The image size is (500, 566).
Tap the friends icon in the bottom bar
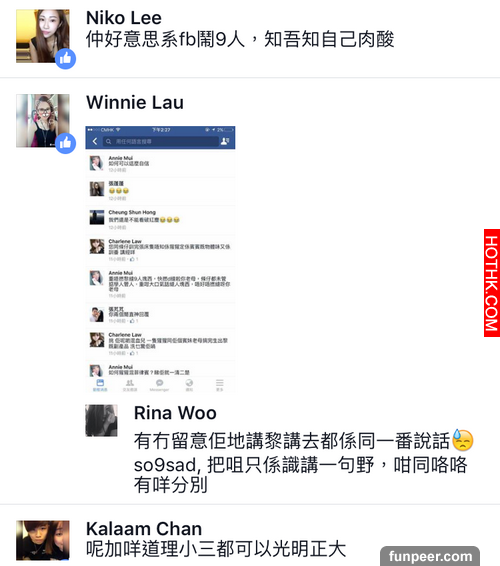point(130,385)
